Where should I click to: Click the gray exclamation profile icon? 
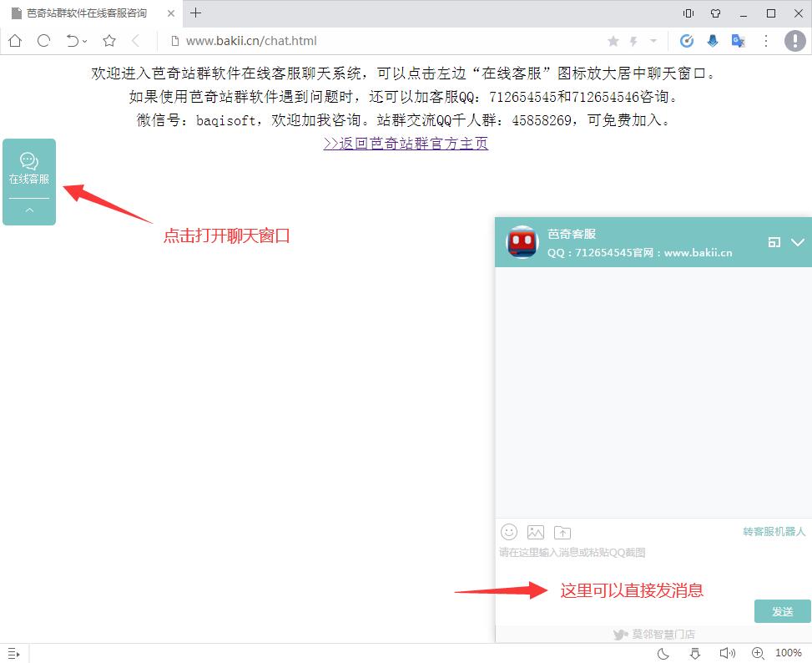[795, 41]
